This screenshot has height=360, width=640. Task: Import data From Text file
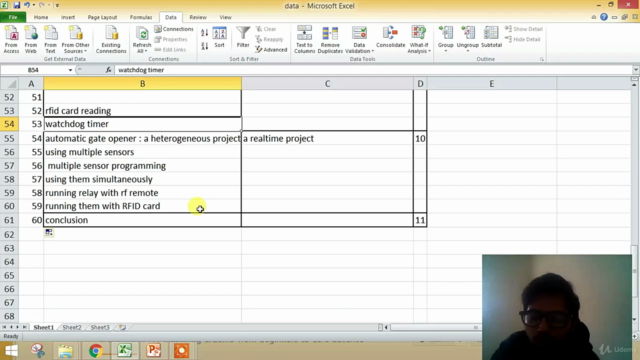pos(50,40)
